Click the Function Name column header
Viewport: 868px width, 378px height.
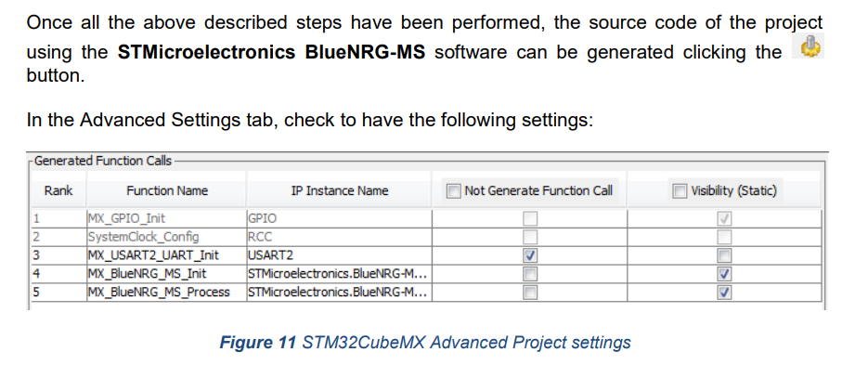166,191
